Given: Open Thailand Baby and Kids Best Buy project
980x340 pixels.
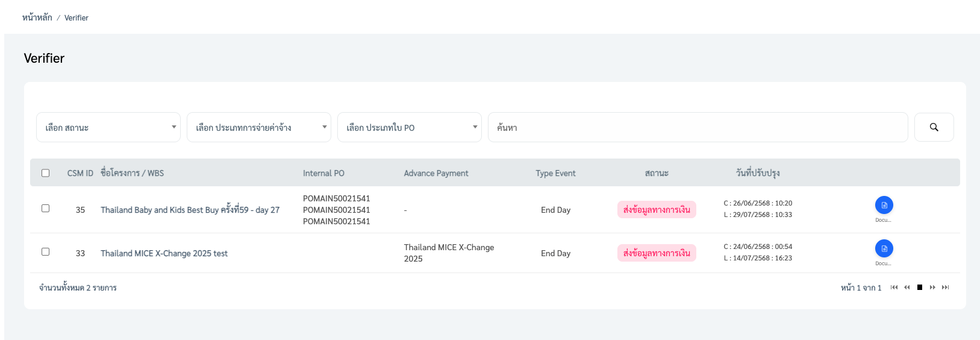Looking at the screenshot, I should click(x=190, y=210).
